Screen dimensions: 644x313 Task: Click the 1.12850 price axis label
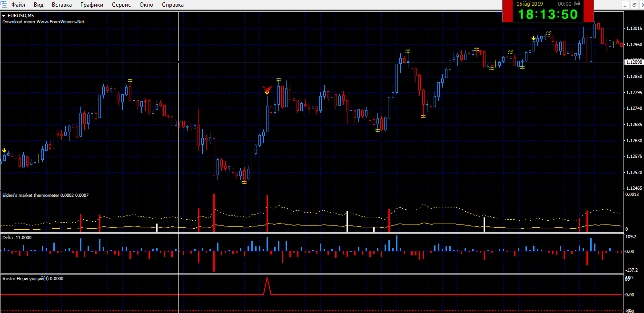(634, 77)
